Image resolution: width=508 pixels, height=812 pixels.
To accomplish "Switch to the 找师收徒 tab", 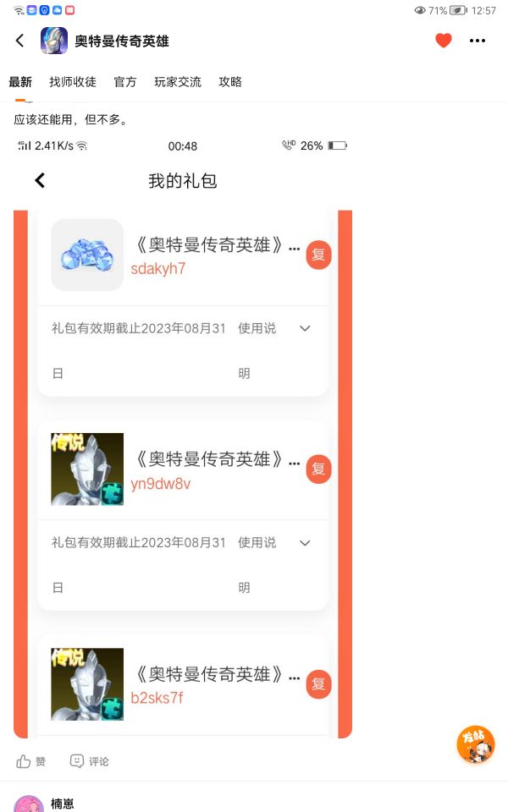I will click(x=73, y=82).
